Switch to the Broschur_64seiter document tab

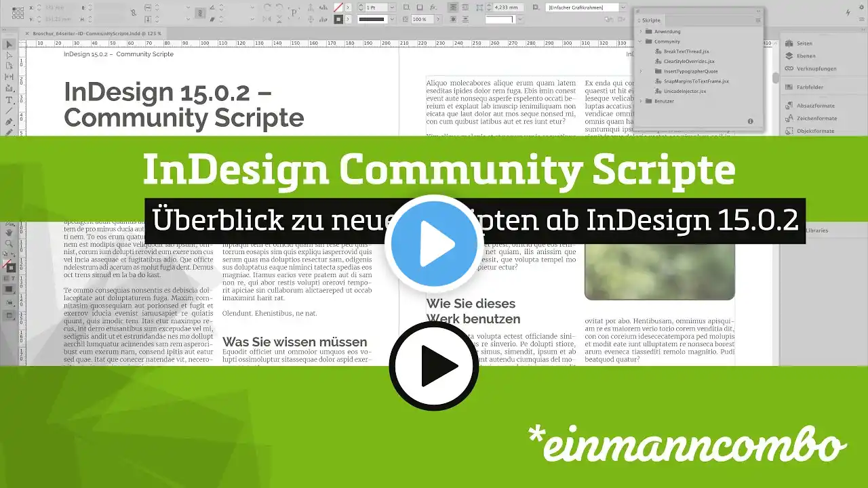[x=97, y=33]
